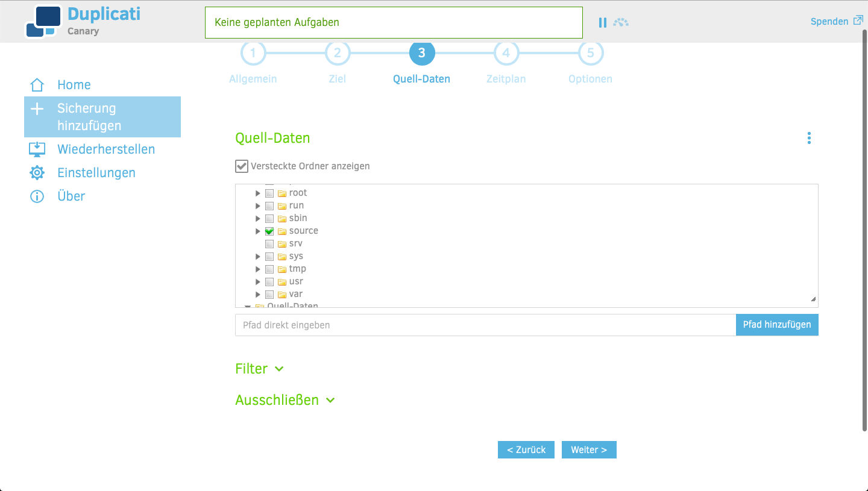Focus the Pfad direkt eingeben field
The image size is (868, 491).
click(x=485, y=325)
